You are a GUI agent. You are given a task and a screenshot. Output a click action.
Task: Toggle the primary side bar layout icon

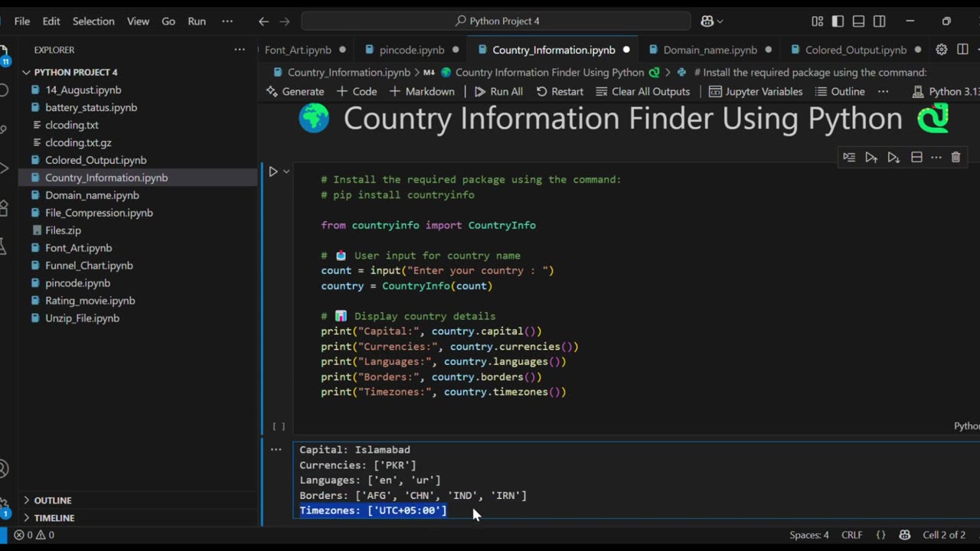click(838, 21)
